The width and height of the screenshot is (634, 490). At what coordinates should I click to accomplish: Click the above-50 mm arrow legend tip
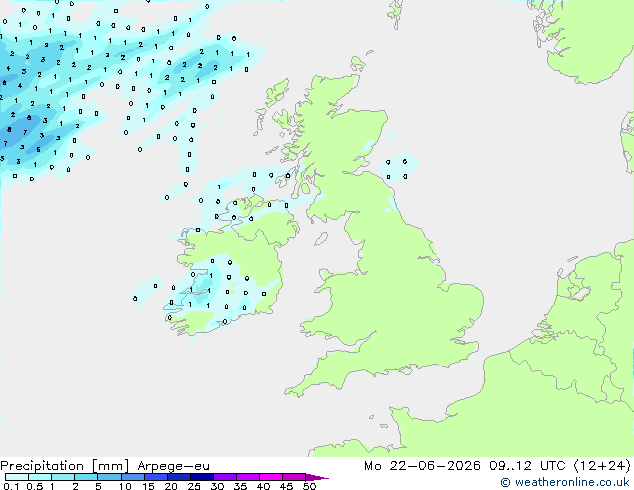click(x=317, y=477)
